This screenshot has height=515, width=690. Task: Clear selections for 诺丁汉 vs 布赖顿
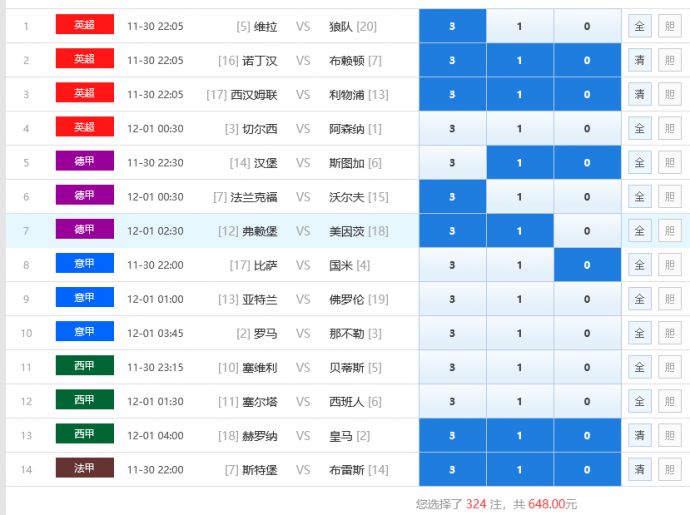(x=639, y=61)
